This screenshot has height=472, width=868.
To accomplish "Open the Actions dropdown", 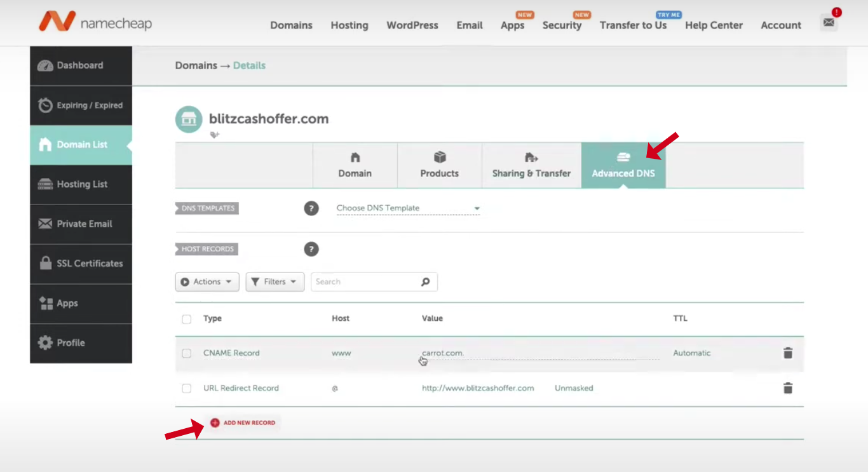I will [207, 282].
